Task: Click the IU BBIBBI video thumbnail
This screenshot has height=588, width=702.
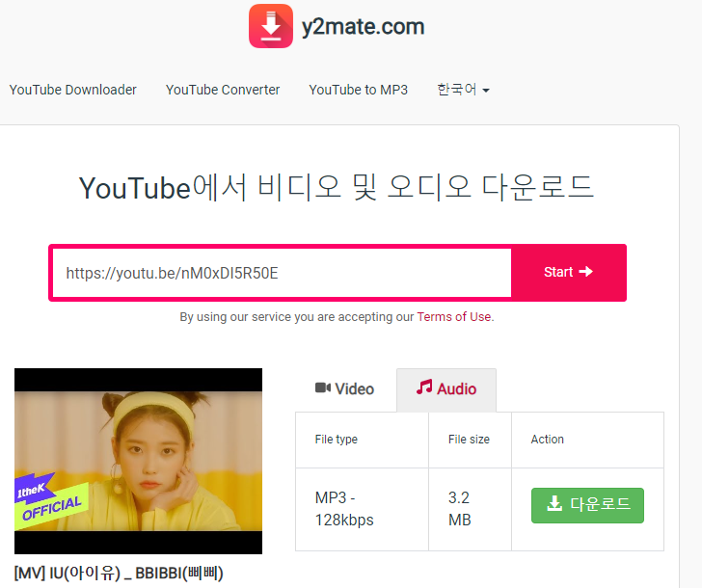Action: [138, 461]
